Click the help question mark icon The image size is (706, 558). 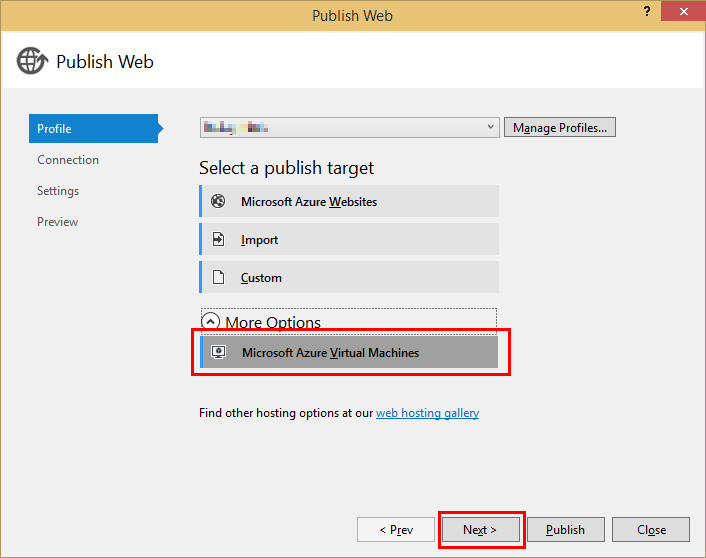coord(647,11)
